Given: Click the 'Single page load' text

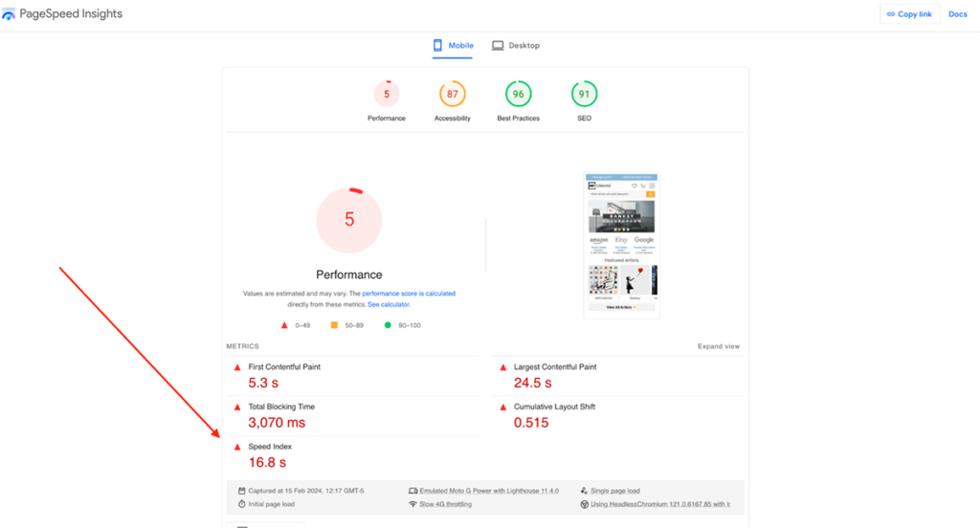Looking at the screenshot, I should point(615,491).
